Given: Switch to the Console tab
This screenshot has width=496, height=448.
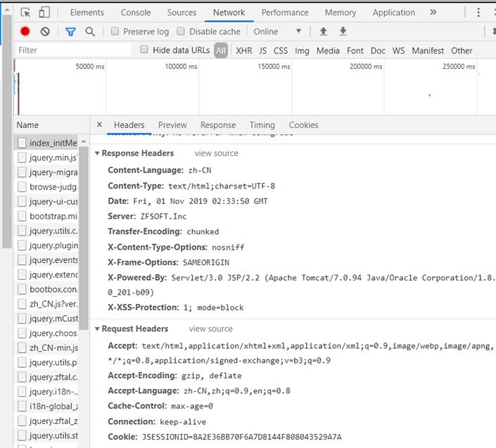Looking at the screenshot, I should (x=135, y=13).
